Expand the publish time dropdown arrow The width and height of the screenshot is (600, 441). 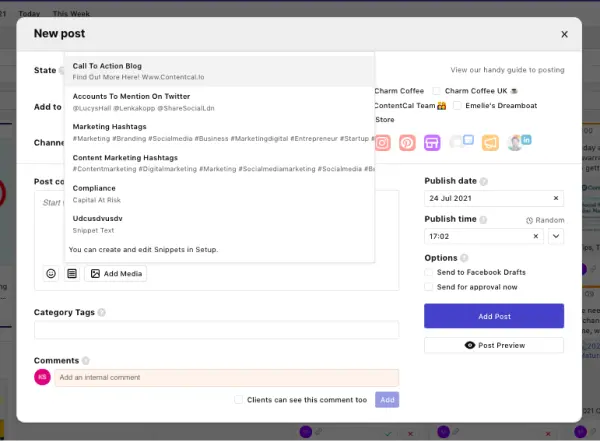pos(556,237)
